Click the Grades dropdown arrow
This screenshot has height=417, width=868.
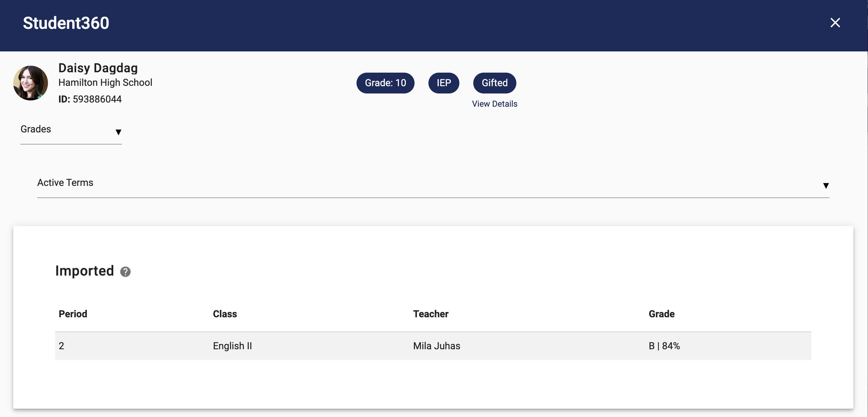click(118, 132)
